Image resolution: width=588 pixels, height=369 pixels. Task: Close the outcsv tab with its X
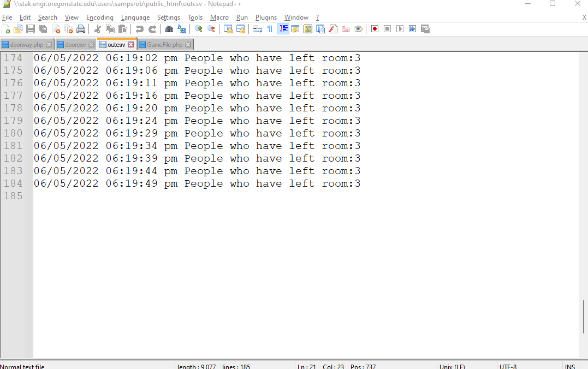point(130,45)
